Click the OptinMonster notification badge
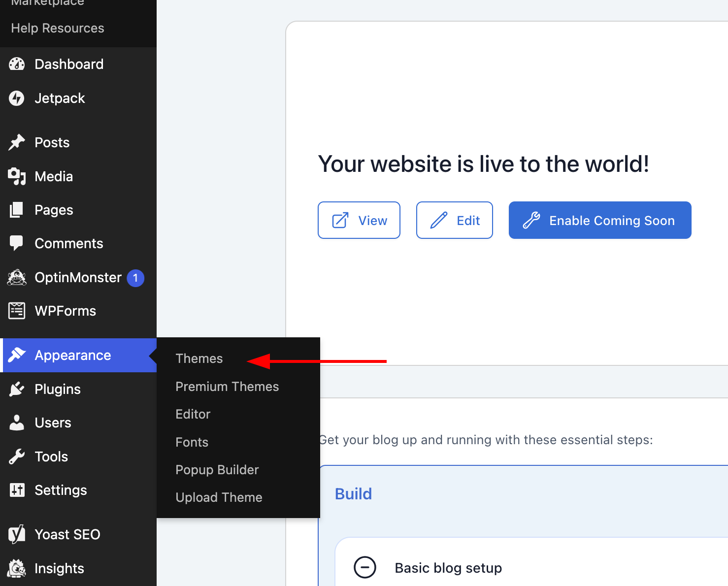The width and height of the screenshot is (728, 586). click(x=135, y=278)
